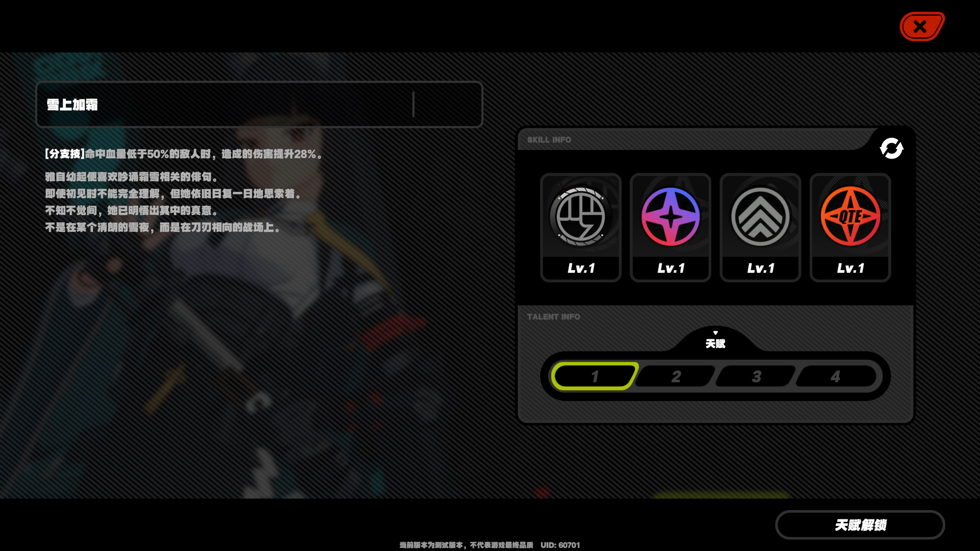Screen dimensions: 980x551
Task: Select talent node 2 in TALENT INFO
Action: pyautogui.click(x=676, y=376)
